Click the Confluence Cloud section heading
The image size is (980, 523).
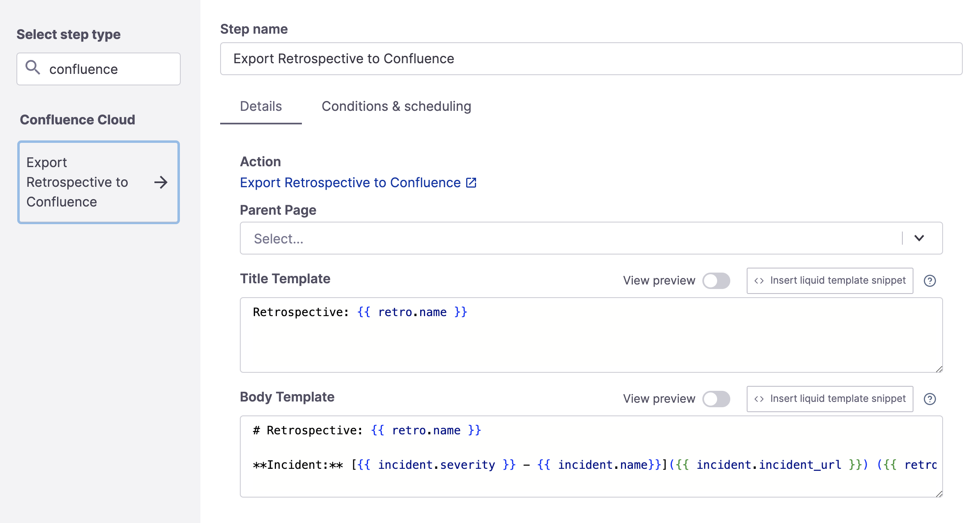tap(78, 120)
